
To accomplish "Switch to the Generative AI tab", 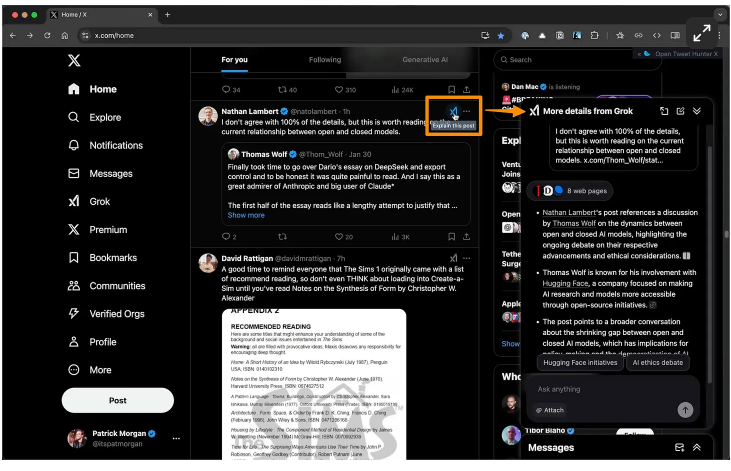I will click(x=425, y=60).
